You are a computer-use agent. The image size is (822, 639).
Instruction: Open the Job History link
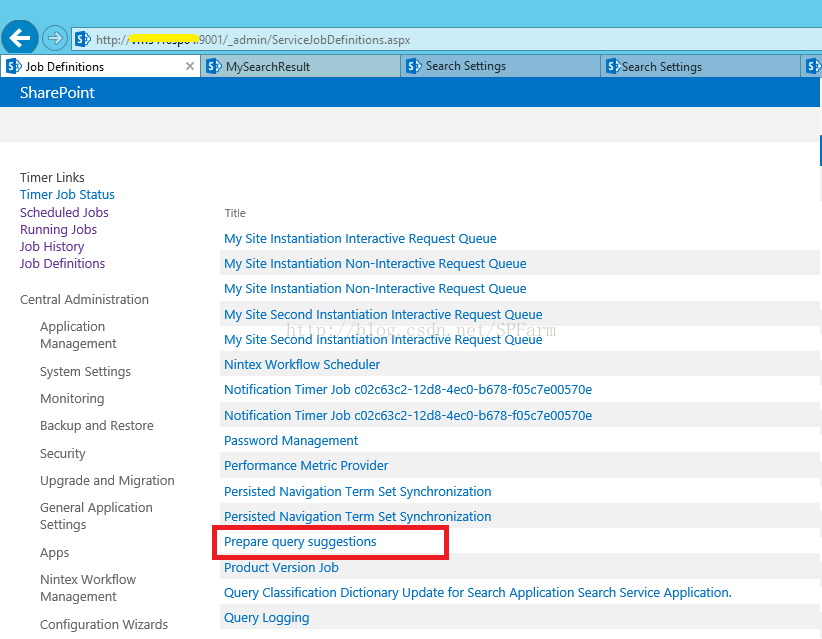pos(52,246)
